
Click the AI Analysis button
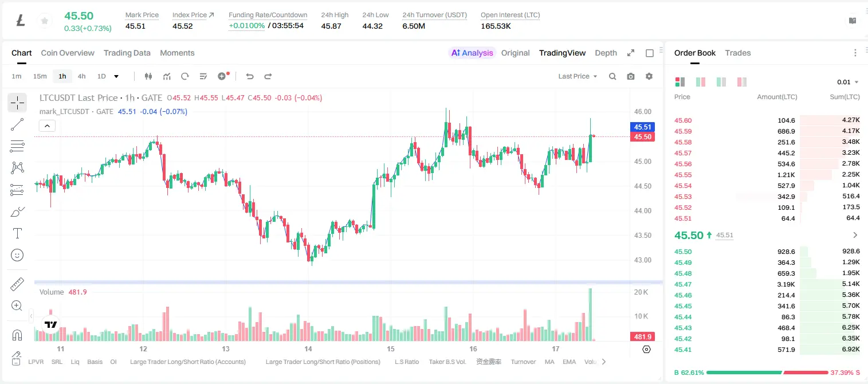[472, 53]
